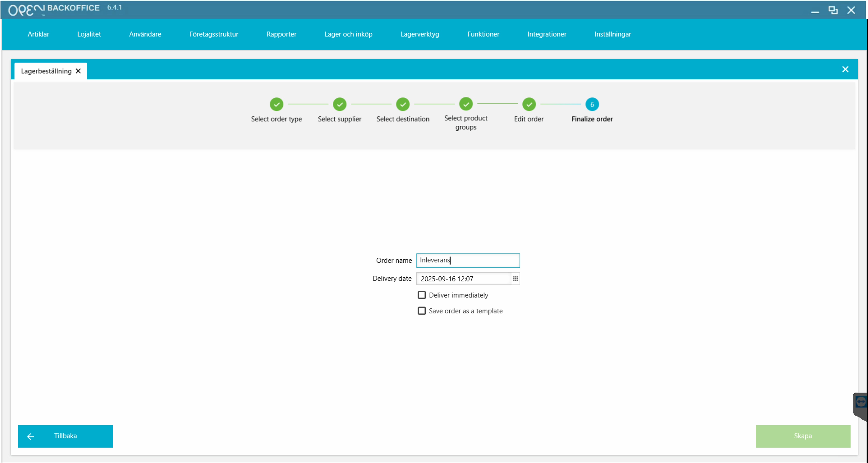Viewport: 868px width, 463px height.
Task: Go to the Select destination step icon
Action: pos(403,104)
